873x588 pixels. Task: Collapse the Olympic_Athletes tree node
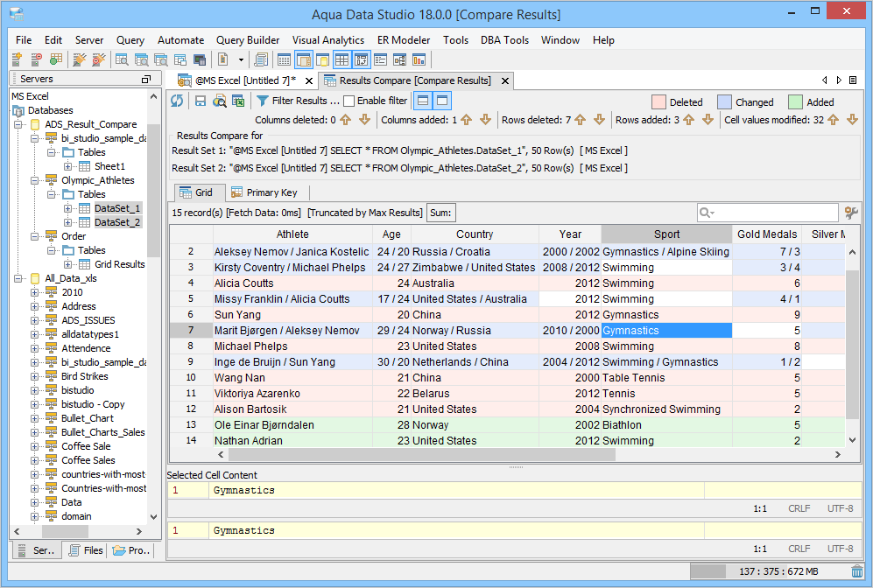34,180
